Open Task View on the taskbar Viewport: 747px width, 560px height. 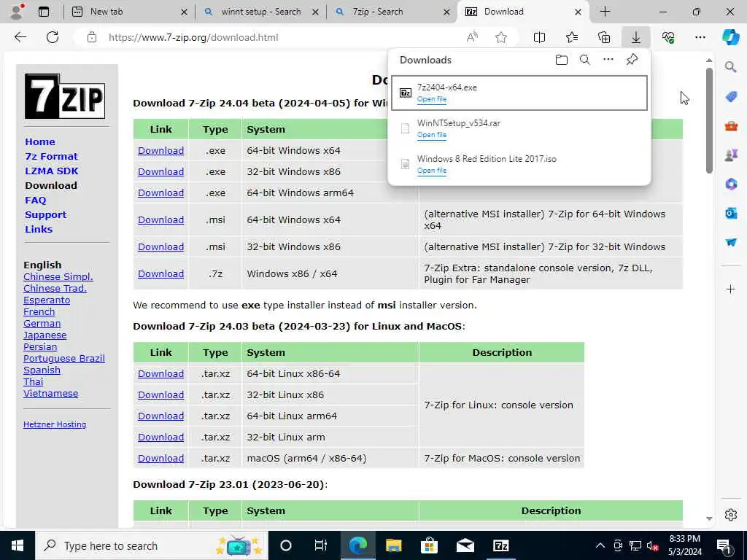point(321,545)
